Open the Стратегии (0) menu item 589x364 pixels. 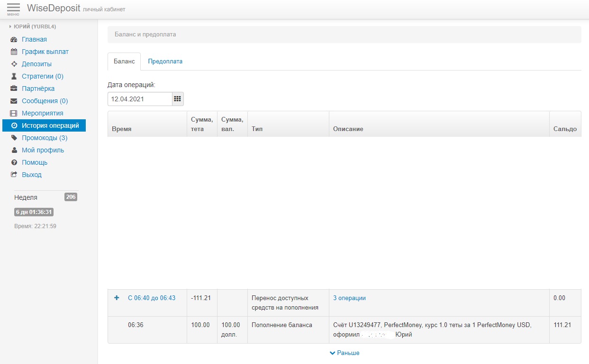pos(42,77)
